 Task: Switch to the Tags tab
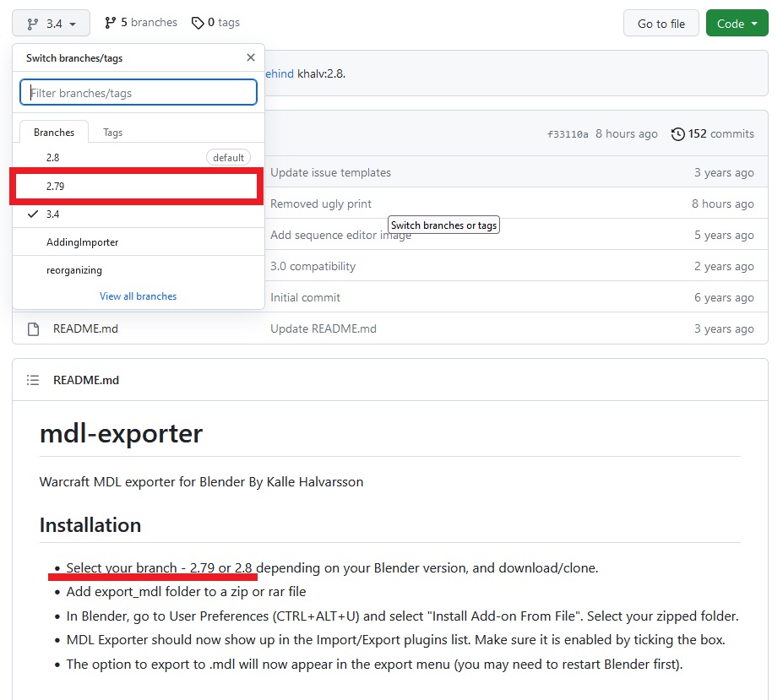click(113, 133)
